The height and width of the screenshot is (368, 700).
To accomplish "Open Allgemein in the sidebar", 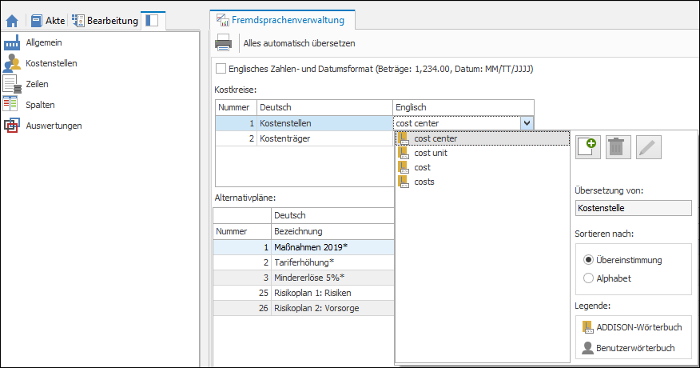I will click(x=44, y=42).
